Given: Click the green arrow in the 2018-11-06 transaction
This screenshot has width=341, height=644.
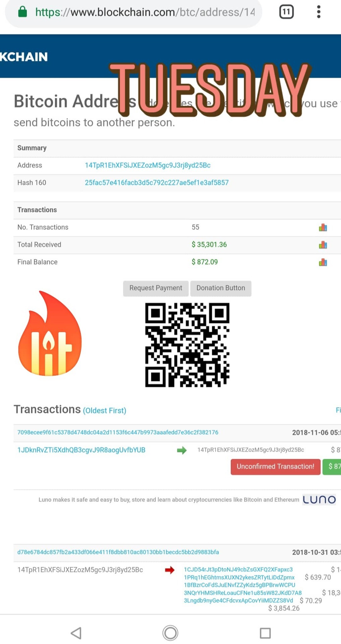Looking at the screenshot, I should coord(182,450).
